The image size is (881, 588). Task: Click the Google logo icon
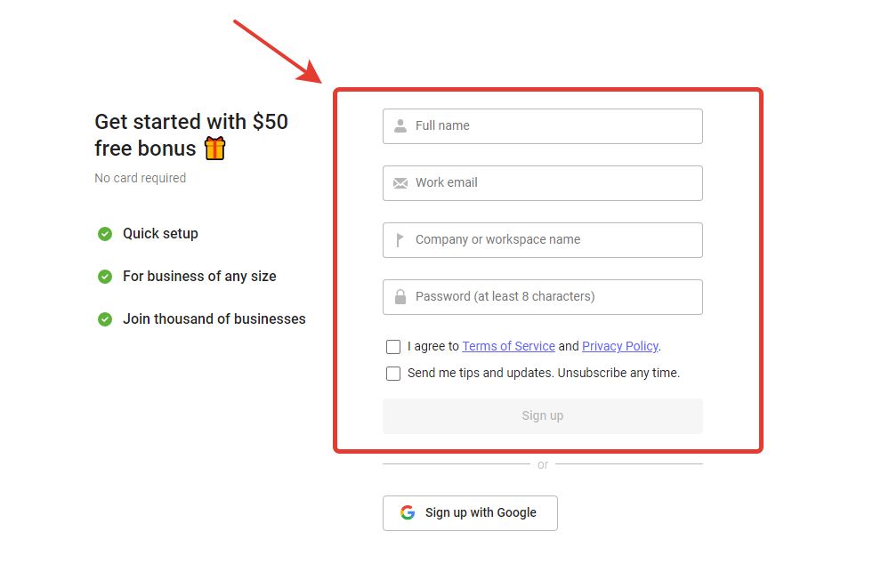pyautogui.click(x=408, y=512)
